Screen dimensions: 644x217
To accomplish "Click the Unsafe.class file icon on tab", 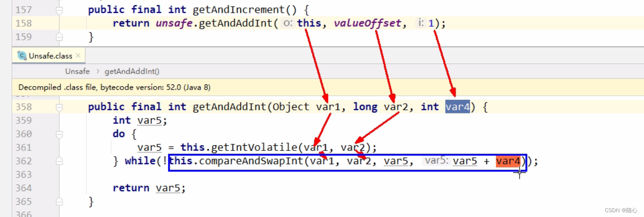I will click(x=21, y=56).
